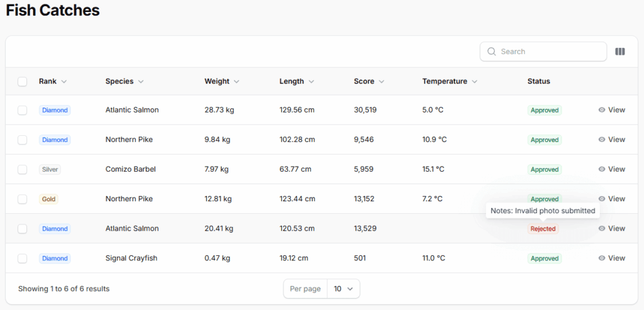This screenshot has width=644, height=310.
Task: Click the magnifier icon in search box
Action: tap(491, 52)
